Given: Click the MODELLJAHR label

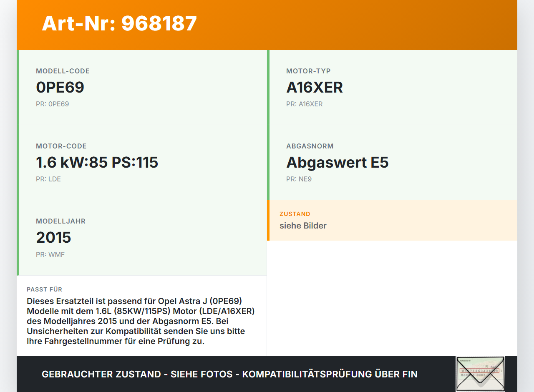Looking at the screenshot, I should coord(60,221).
